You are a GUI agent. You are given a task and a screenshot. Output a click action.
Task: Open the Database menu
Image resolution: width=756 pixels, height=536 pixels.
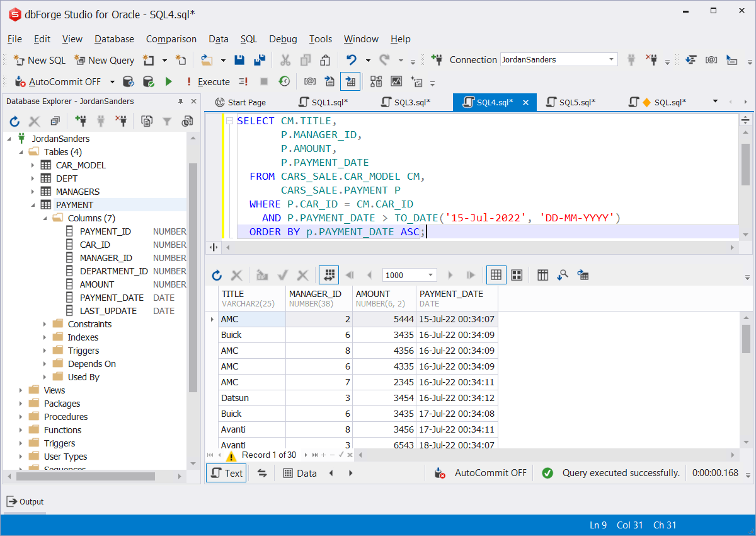coord(114,39)
